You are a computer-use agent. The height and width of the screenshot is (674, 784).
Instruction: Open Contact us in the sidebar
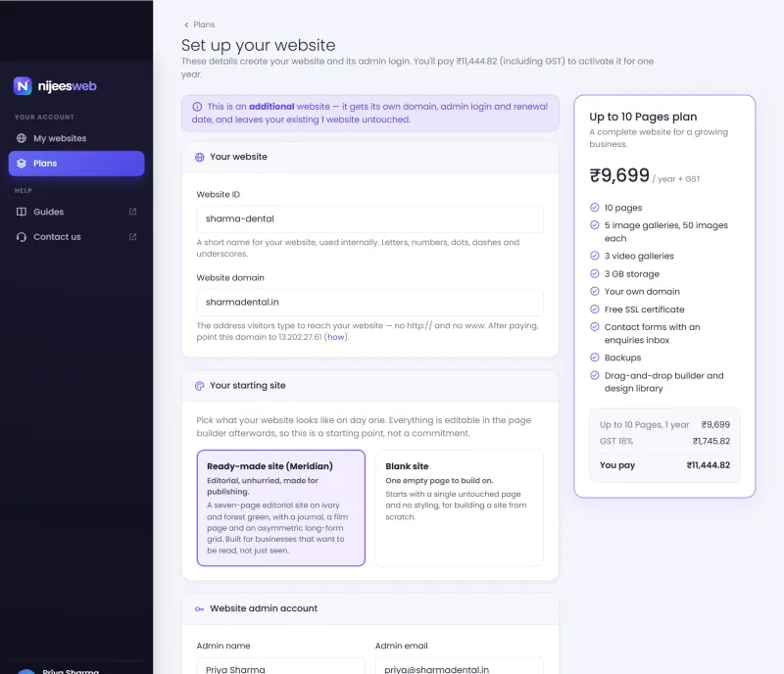(76, 236)
